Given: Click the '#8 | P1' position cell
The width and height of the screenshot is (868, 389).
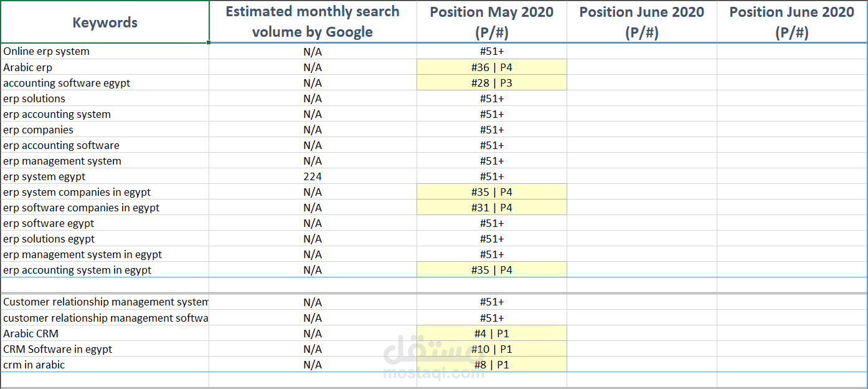Looking at the screenshot, I should (492, 365).
